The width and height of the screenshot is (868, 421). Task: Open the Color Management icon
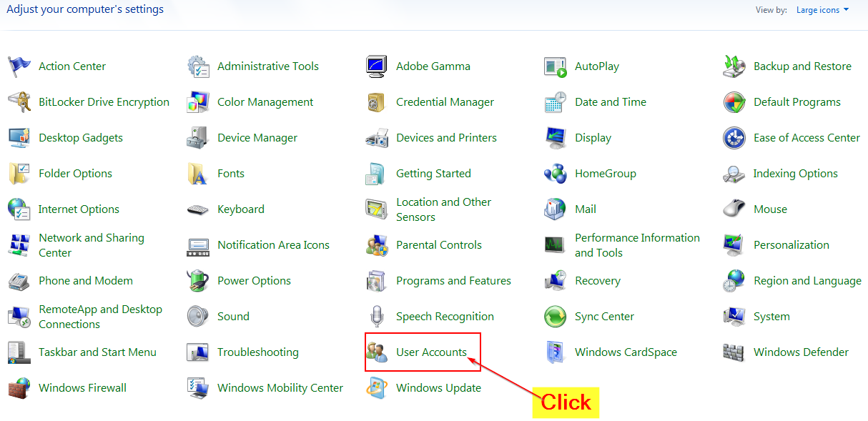click(198, 102)
